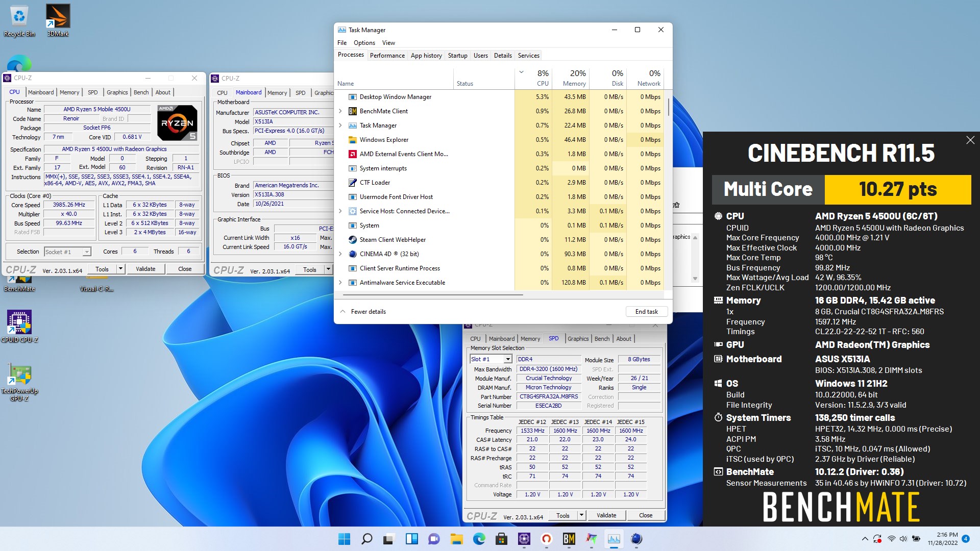This screenshot has height=551, width=980.
Task: Click the Usermode Font Driver Host row
Action: (500, 197)
